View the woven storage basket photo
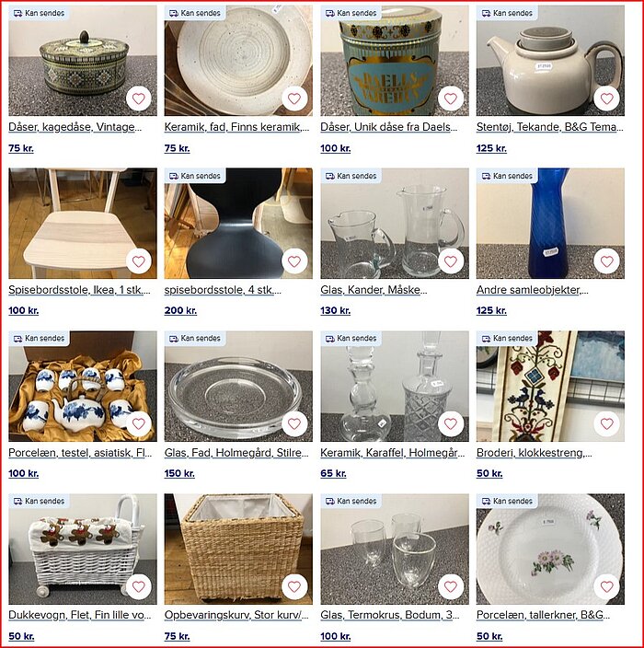The image size is (644, 648). click(x=238, y=549)
